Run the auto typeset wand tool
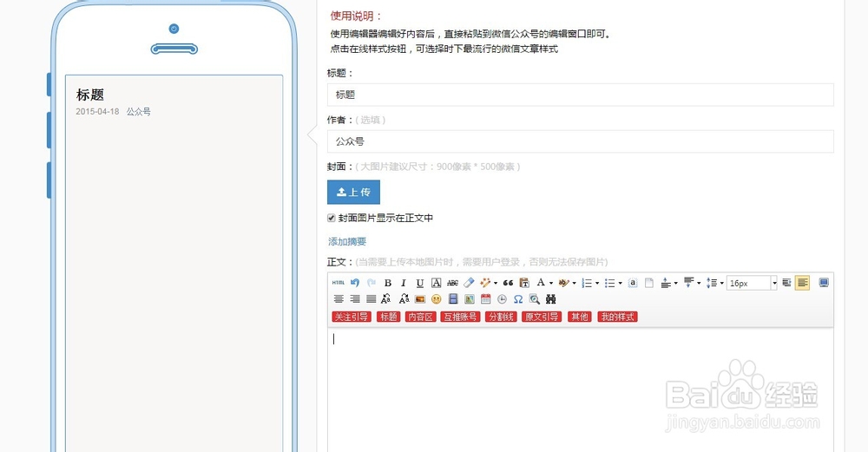The width and height of the screenshot is (868, 452). point(485,283)
